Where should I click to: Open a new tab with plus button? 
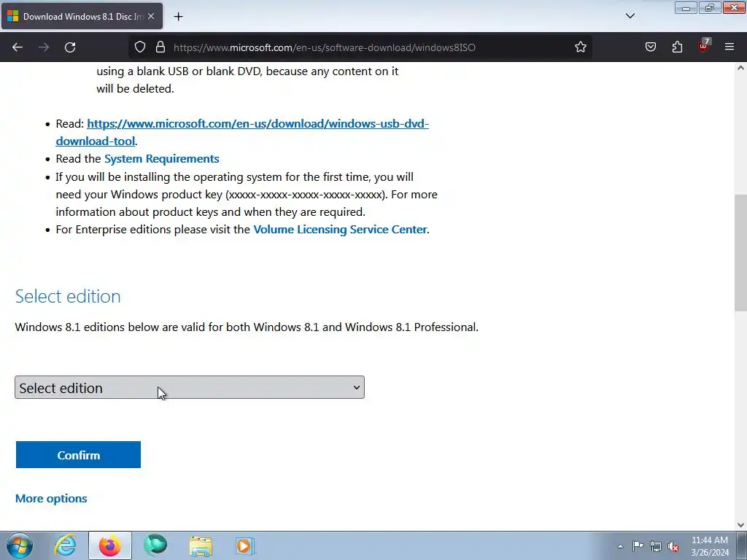178,17
